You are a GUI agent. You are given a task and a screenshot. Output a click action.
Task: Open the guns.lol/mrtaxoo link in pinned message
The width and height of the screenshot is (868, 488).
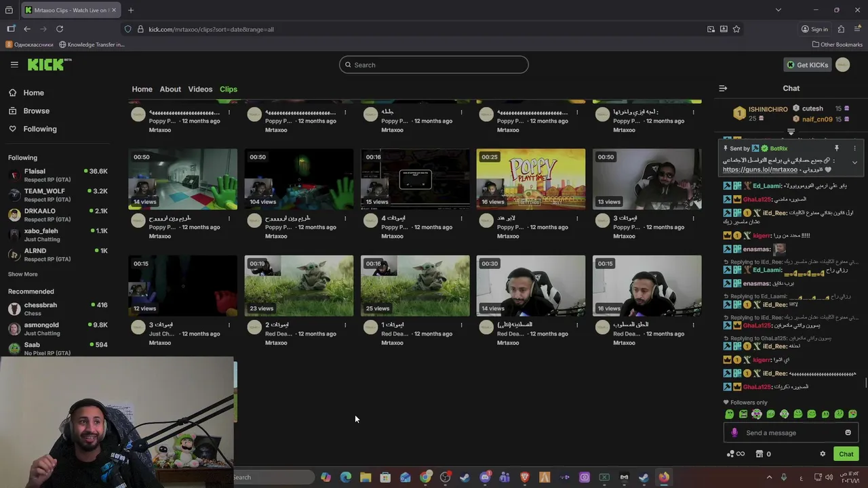point(759,169)
